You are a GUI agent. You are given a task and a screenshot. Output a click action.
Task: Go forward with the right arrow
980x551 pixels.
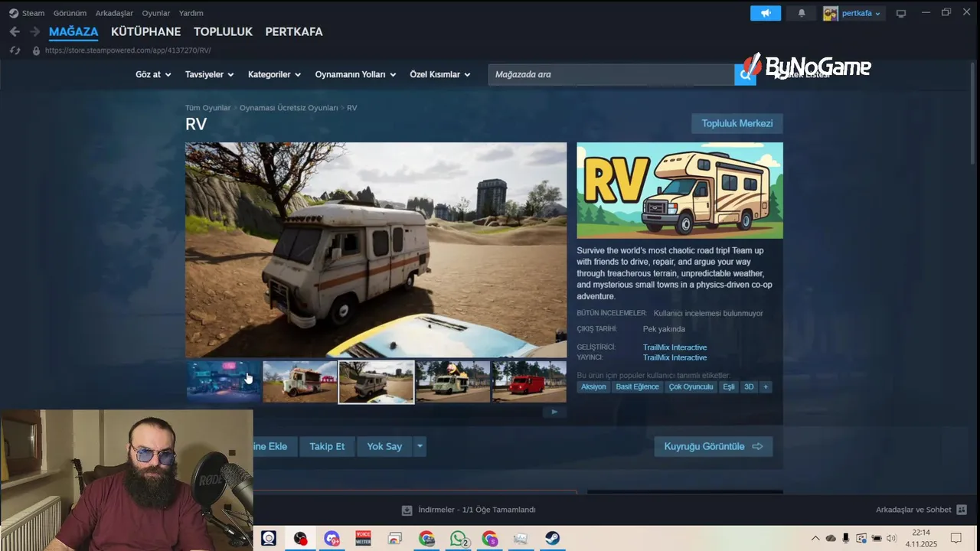34,31
